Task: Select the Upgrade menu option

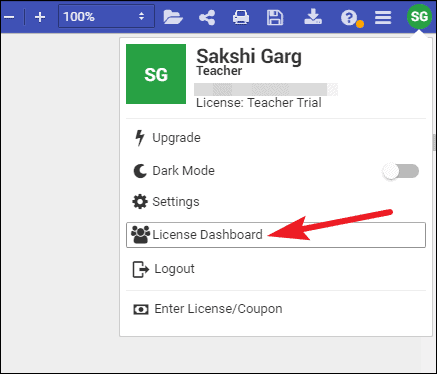Action: (276, 138)
